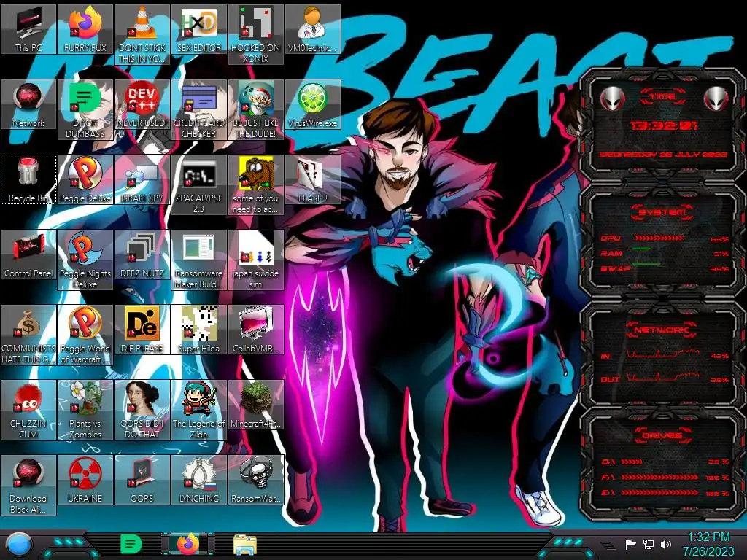
Task: Open the CollabVMB... shortcut
Action: [256, 330]
